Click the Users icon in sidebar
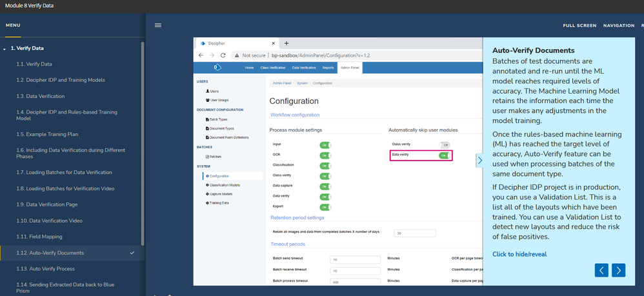 208,92
